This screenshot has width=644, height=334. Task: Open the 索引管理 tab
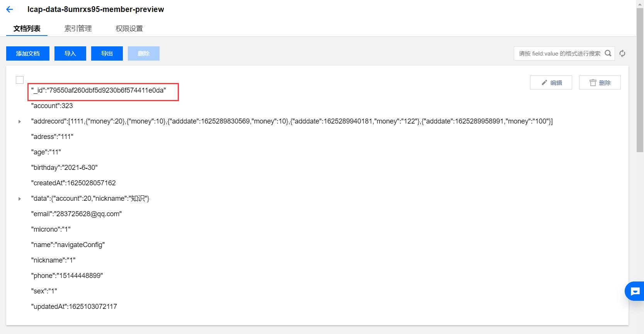78,29
